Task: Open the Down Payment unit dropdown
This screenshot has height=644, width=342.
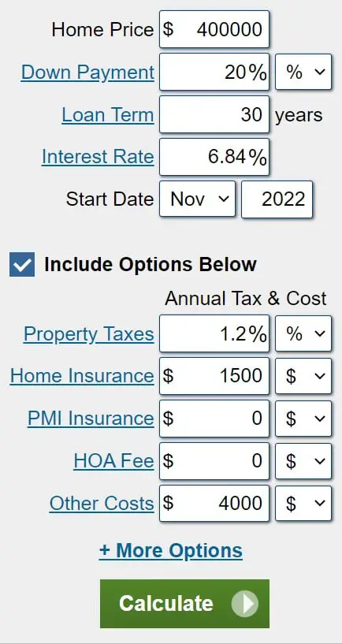Action: coord(303,72)
